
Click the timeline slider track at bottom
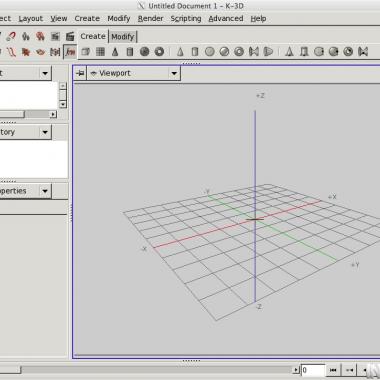(157, 370)
